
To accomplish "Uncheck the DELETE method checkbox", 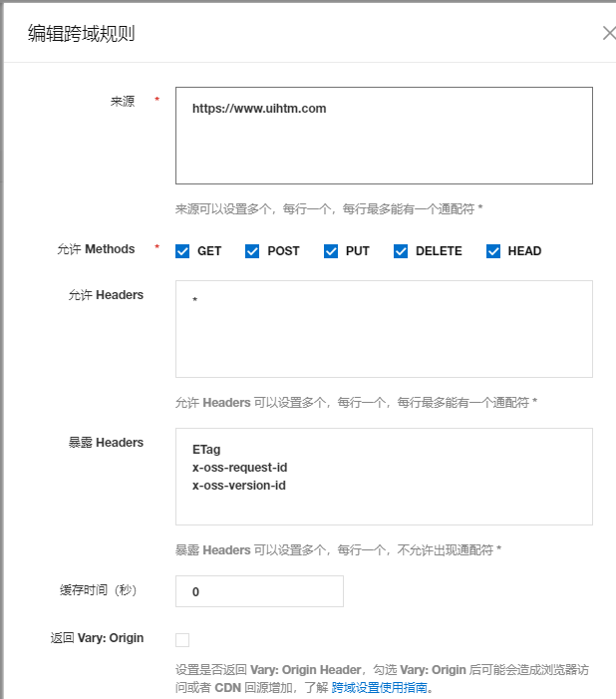I will click(x=401, y=251).
